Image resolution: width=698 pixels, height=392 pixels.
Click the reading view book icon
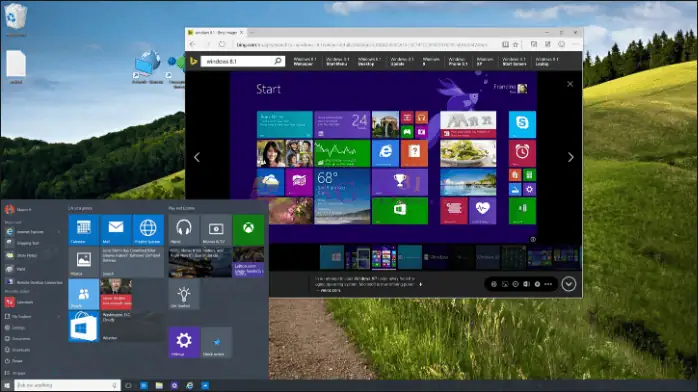click(x=505, y=44)
